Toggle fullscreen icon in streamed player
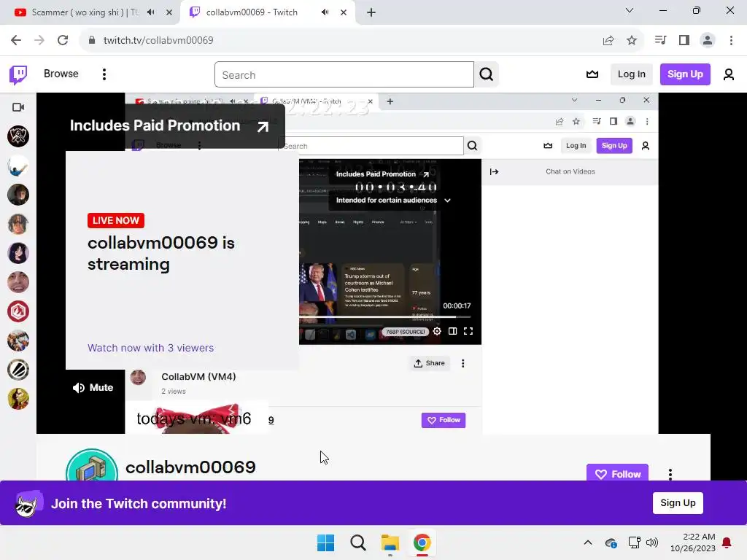Viewport: 747px width, 560px height. (x=468, y=331)
